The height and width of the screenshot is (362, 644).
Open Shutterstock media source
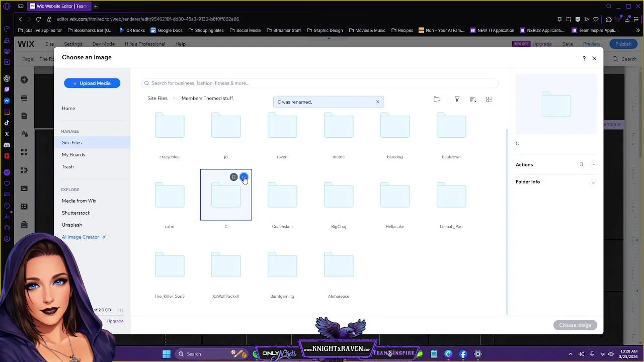tap(76, 213)
